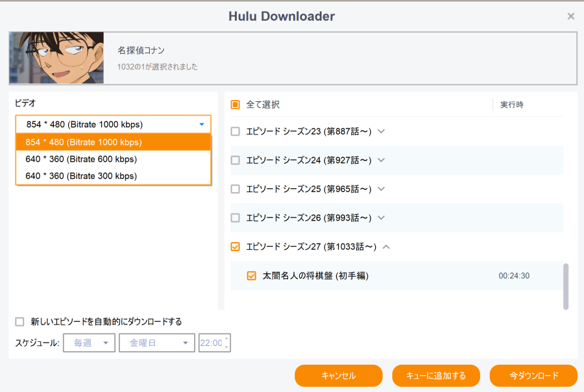Viewport: 584px width, 392px height.
Task: Check the シーズン26 (第993話～) checkbox
Action: 235,217
